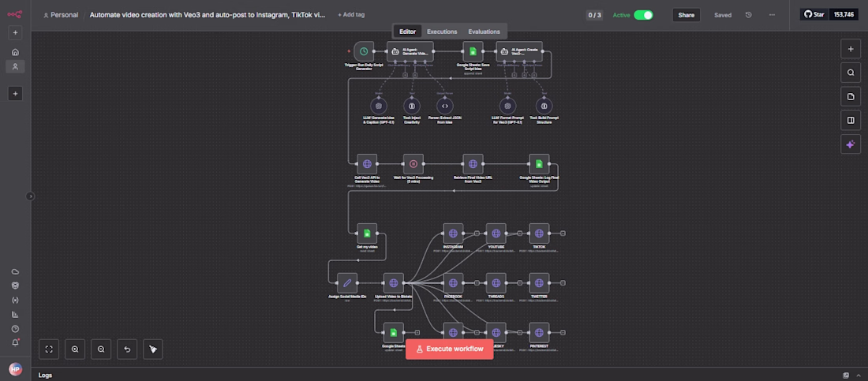Select the INSTAGRAM node

453,233
